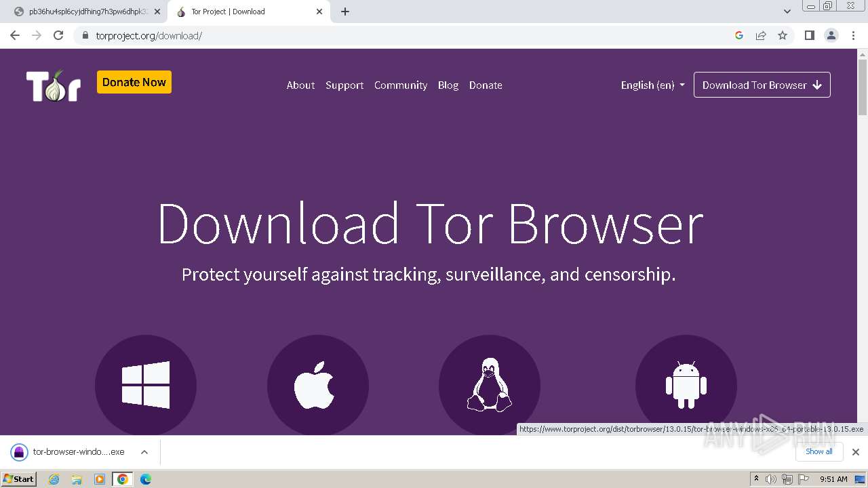Open the browser side panel icon

[x=809, y=35]
